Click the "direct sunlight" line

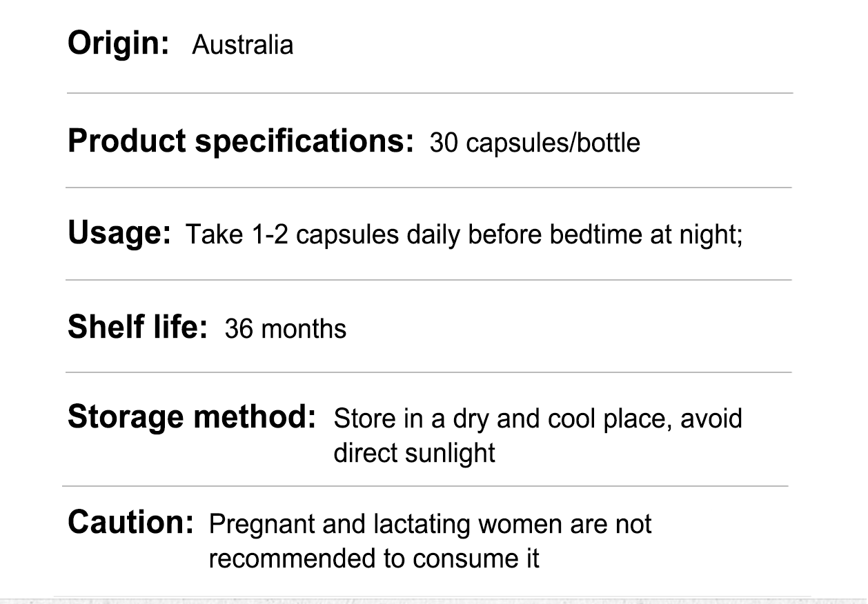414,453
